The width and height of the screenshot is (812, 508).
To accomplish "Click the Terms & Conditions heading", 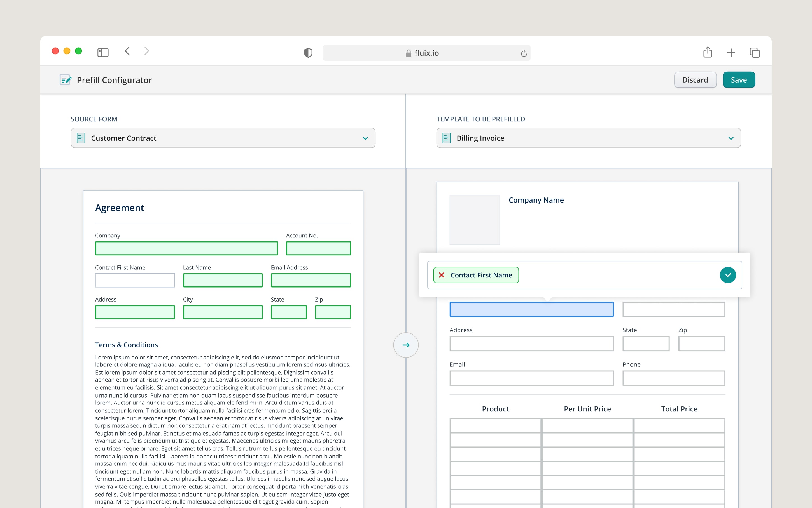I will pyautogui.click(x=127, y=345).
